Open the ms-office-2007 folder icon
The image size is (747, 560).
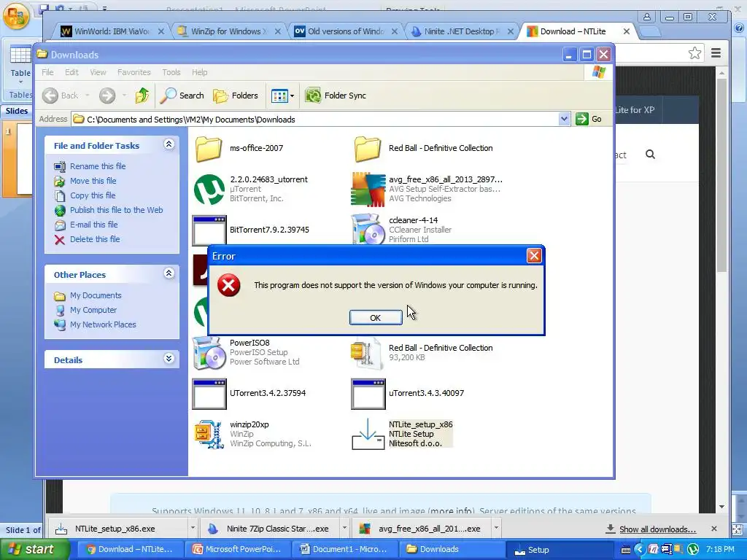coord(209,149)
